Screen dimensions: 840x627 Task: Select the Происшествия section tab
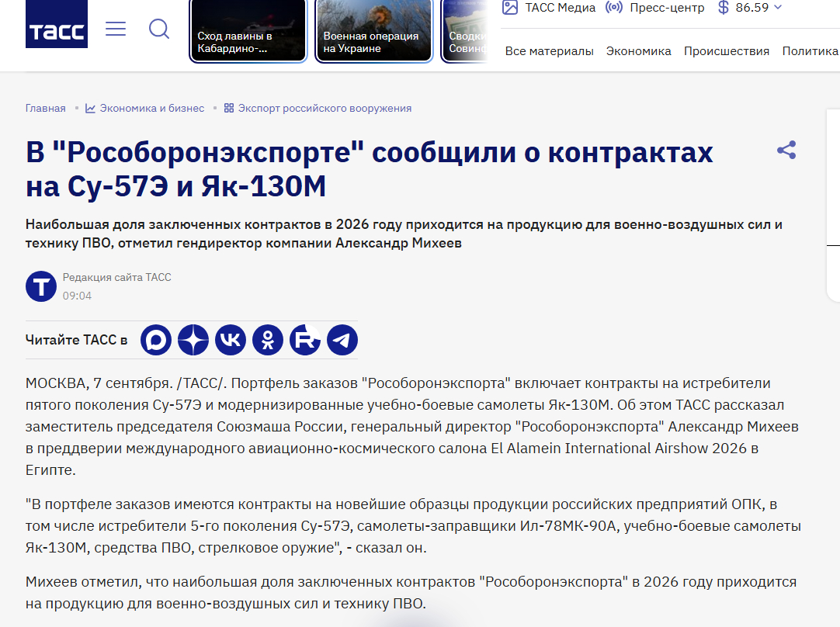tap(727, 51)
